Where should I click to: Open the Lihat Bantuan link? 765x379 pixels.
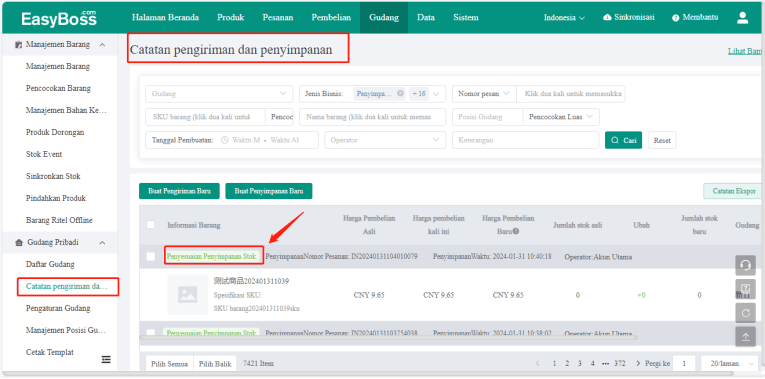[x=745, y=51]
